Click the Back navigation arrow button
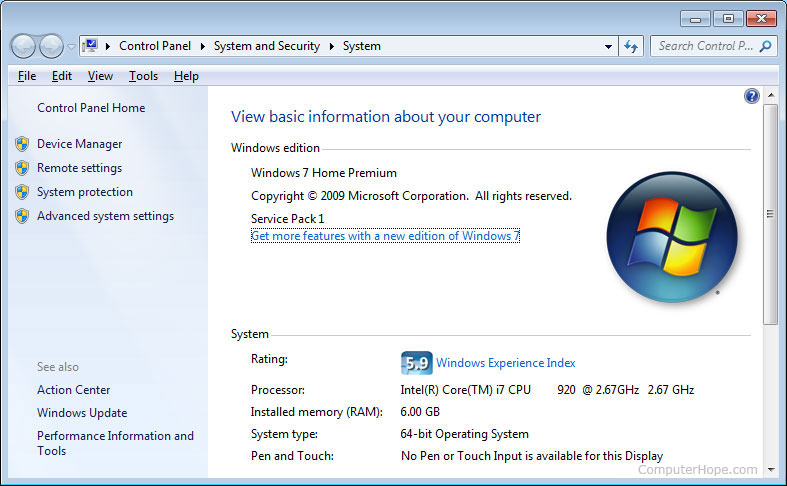Screen dimensions: 787x486 pyautogui.click(x=23, y=47)
